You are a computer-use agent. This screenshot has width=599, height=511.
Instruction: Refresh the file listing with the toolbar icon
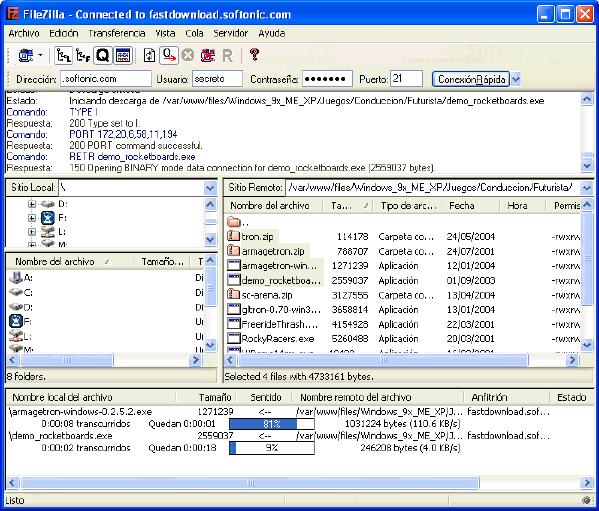(149, 56)
